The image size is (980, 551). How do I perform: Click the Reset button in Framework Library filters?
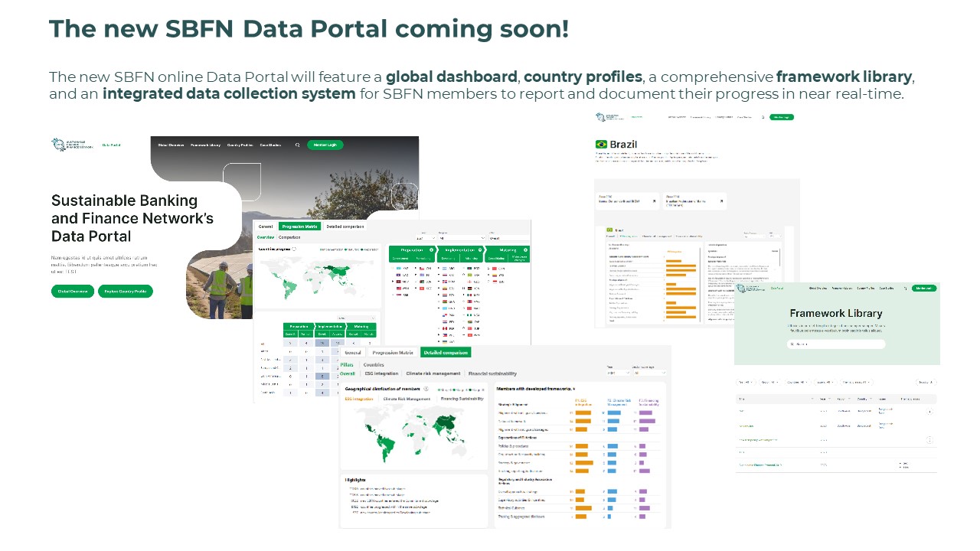926,382
